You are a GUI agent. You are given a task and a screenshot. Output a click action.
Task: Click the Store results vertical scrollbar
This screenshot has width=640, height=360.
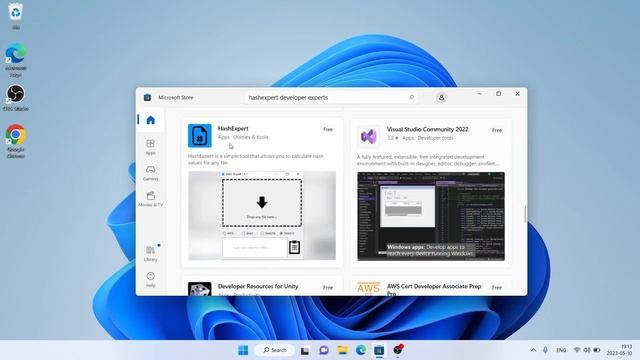pos(525,213)
